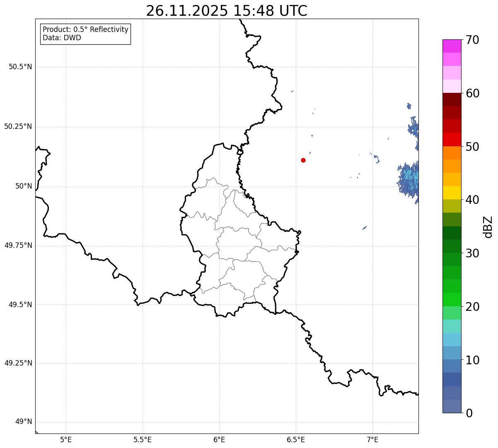Image resolution: width=498 pixels, height=448 pixels.
Task: Click the colorbar tick value 0
Action: point(469,413)
